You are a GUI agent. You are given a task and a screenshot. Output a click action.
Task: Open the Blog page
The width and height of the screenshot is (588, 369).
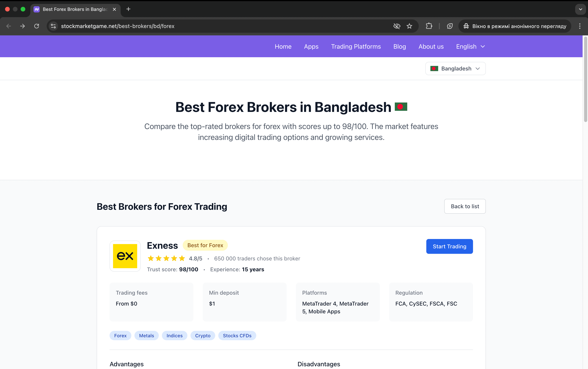399,46
